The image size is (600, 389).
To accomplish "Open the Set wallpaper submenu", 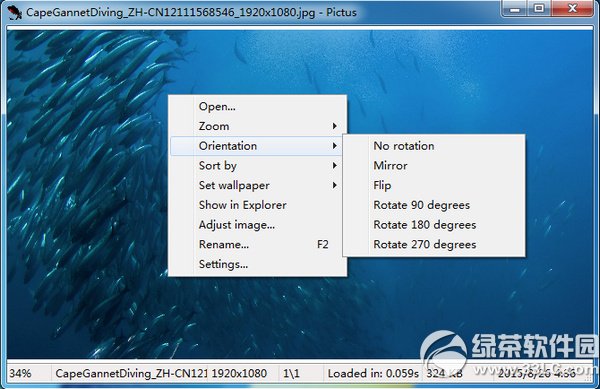I will point(258,186).
